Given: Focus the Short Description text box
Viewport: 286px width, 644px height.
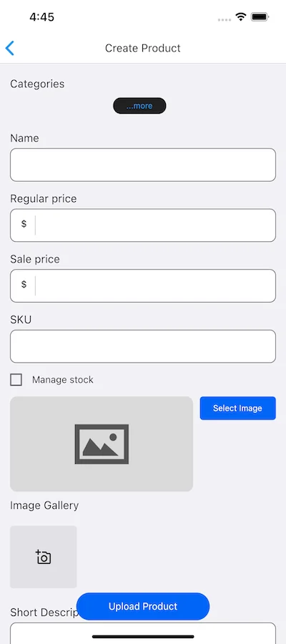Looking at the screenshot, I should [x=143, y=633].
